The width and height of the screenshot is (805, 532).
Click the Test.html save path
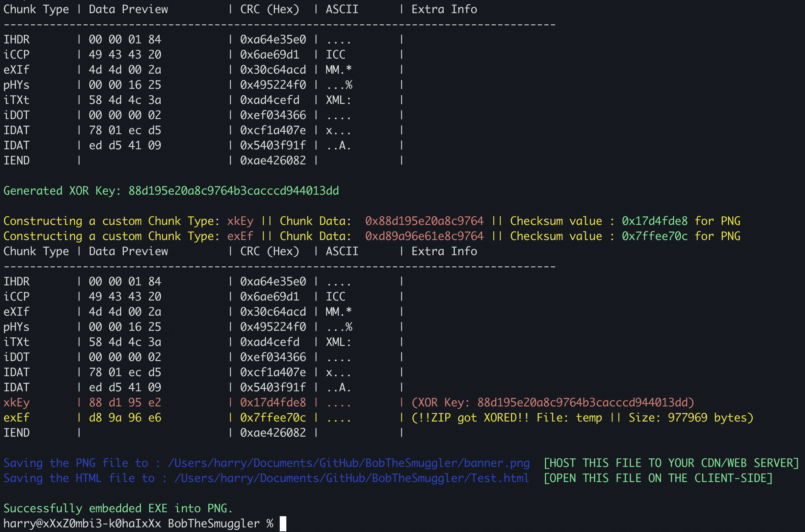point(351,478)
